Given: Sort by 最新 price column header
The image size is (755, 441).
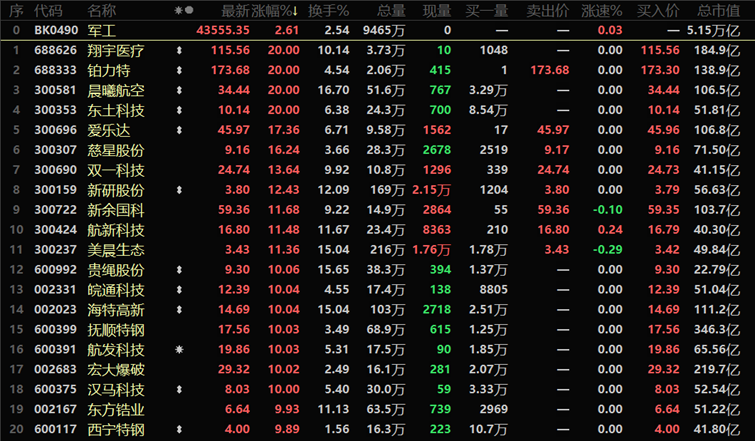Looking at the screenshot, I should (x=235, y=11).
